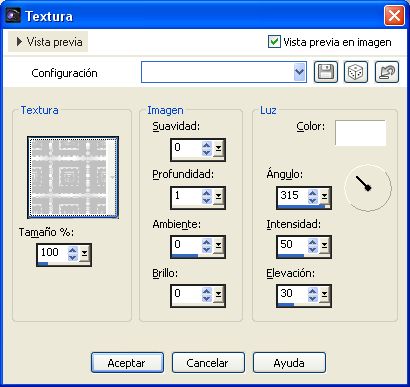Increase Ángulo with the up arrow
Viewport: 410px width, 387px height.
[x=313, y=193]
